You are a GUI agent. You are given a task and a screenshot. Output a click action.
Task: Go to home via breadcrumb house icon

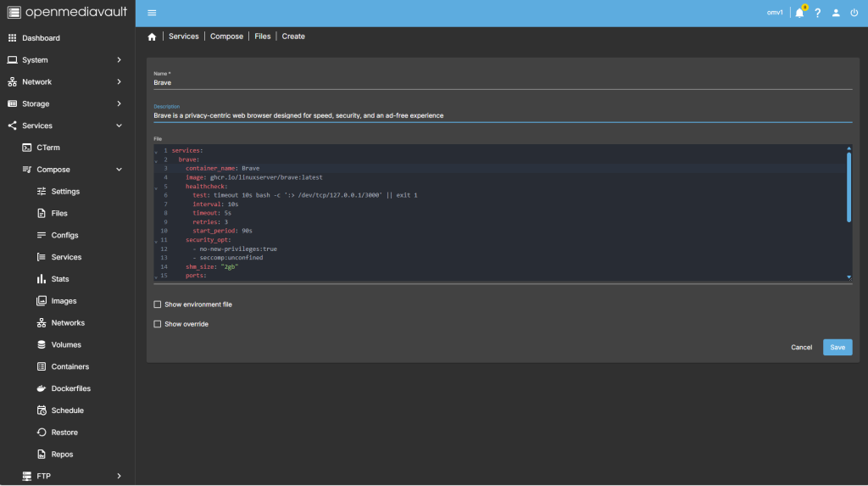[152, 36]
